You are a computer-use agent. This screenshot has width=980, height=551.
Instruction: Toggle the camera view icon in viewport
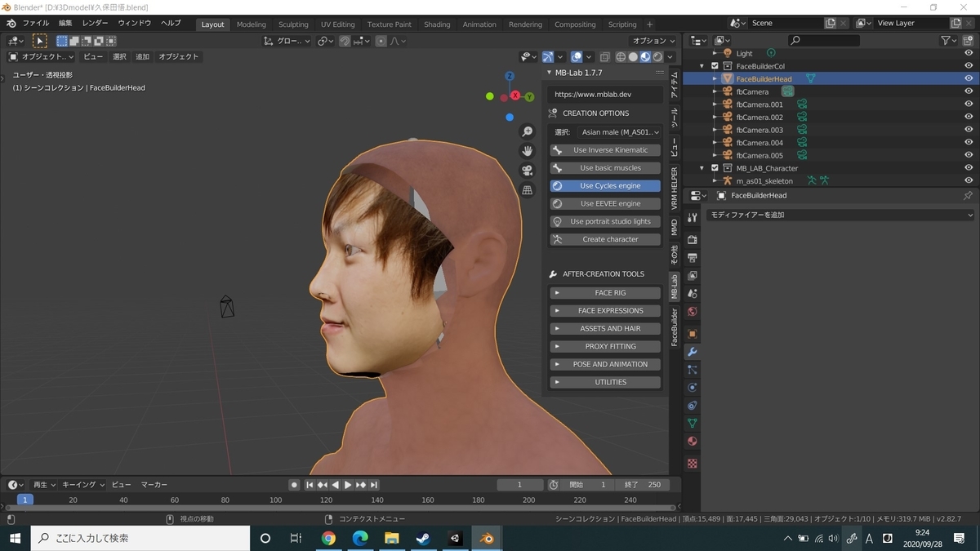[528, 170]
